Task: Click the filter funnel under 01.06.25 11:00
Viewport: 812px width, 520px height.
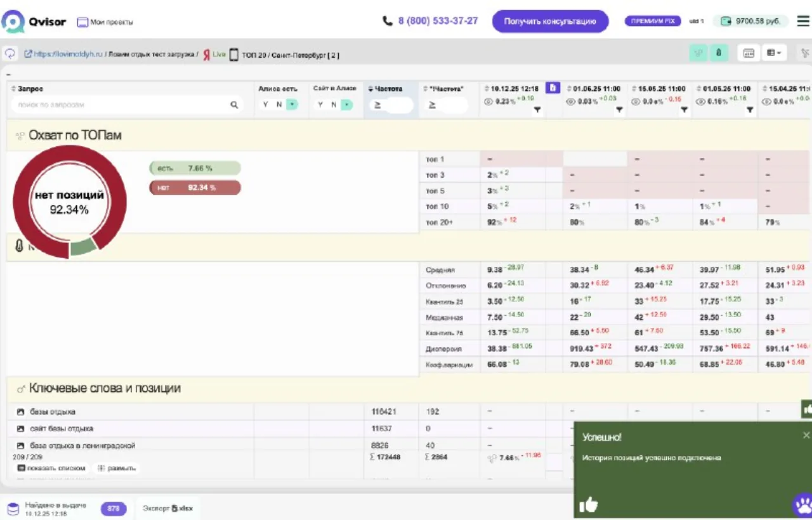Action: [x=619, y=110]
